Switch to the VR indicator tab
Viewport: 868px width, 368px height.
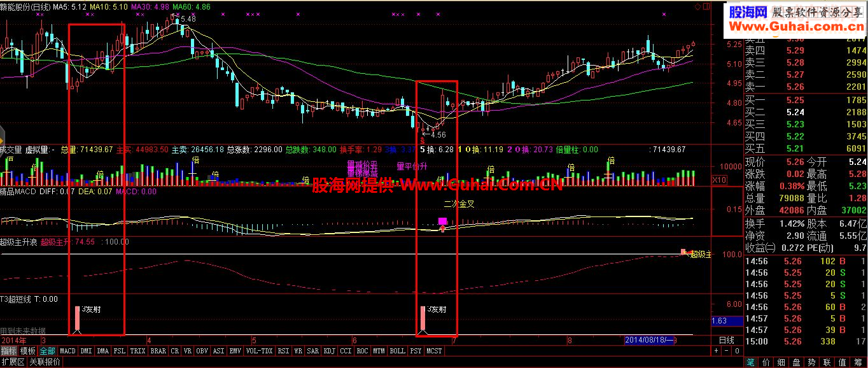coord(188,351)
